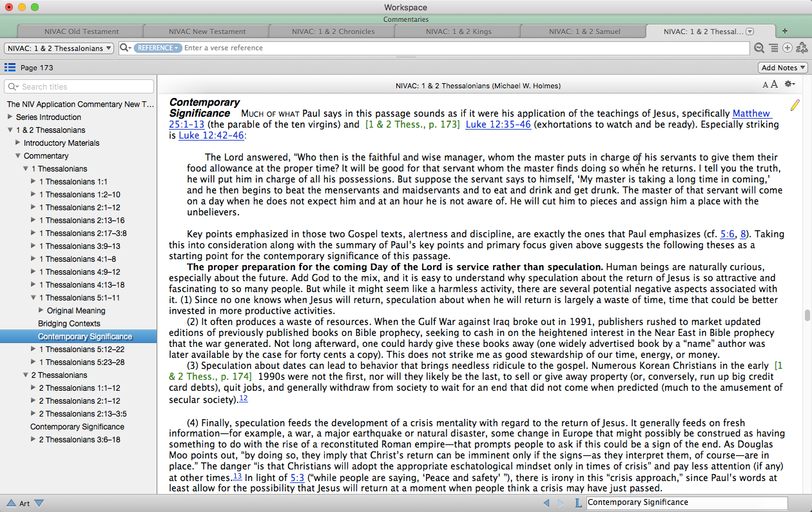The image size is (812, 512).
Task: Click the bottom field showing Contemporary Significance
Action: coord(687,502)
